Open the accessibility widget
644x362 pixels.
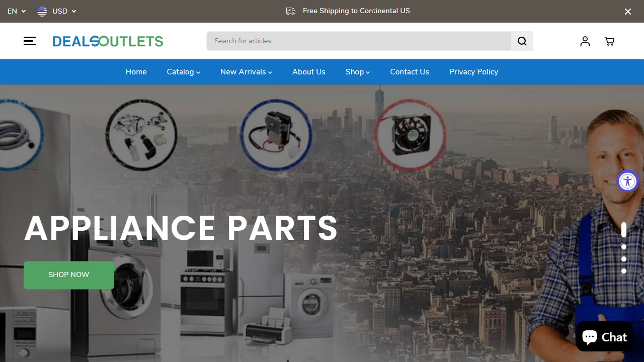point(627,181)
